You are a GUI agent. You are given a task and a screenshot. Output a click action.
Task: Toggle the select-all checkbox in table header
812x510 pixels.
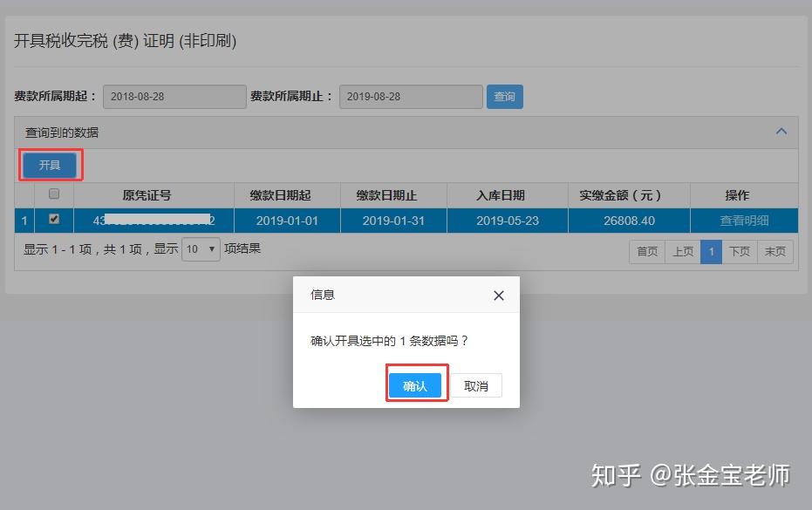[x=54, y=194]
